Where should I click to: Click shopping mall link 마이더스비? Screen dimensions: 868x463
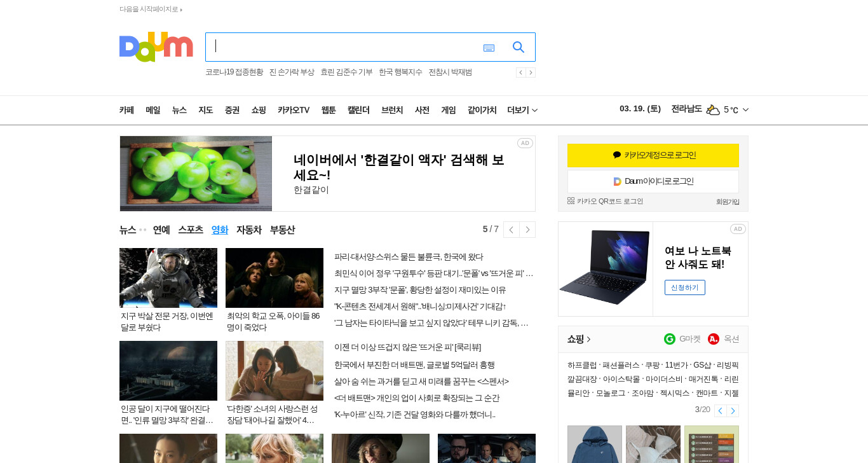(x=664, y=379)
